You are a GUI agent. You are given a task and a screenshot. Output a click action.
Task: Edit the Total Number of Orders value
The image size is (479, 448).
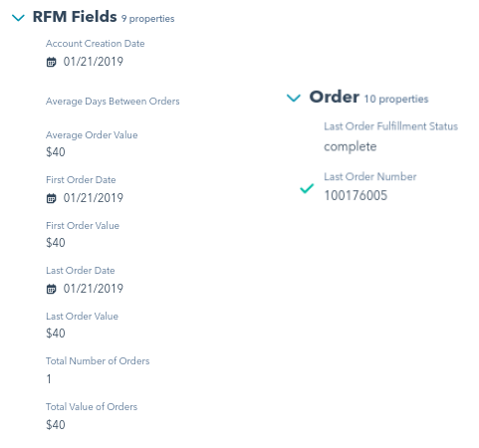[x=49, y=379]
